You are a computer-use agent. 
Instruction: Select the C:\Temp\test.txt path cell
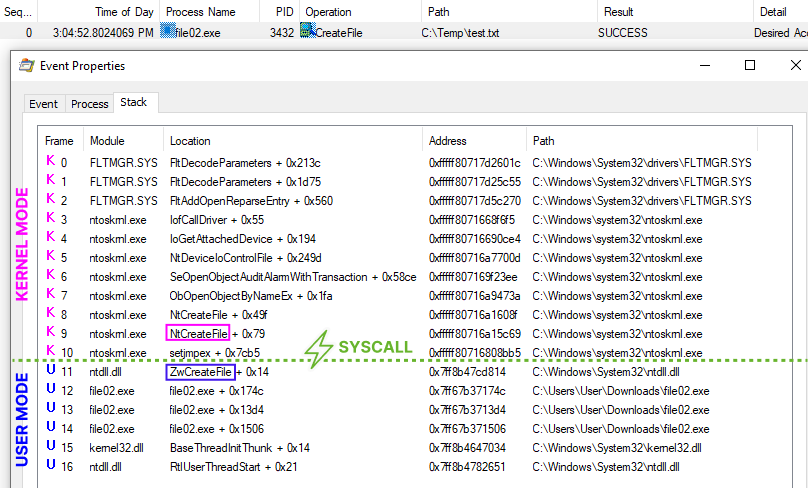pyautogui.click(x=460, y=33)
